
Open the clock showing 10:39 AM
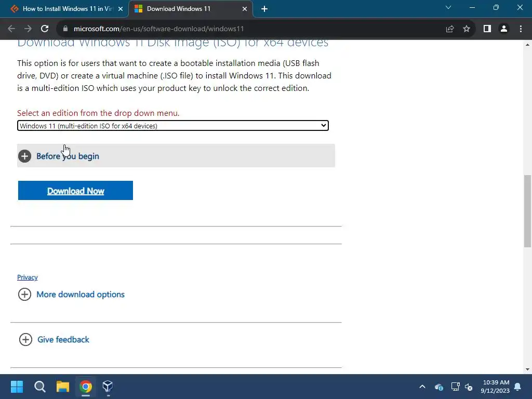pyautogui.click(x=495, y=387)
